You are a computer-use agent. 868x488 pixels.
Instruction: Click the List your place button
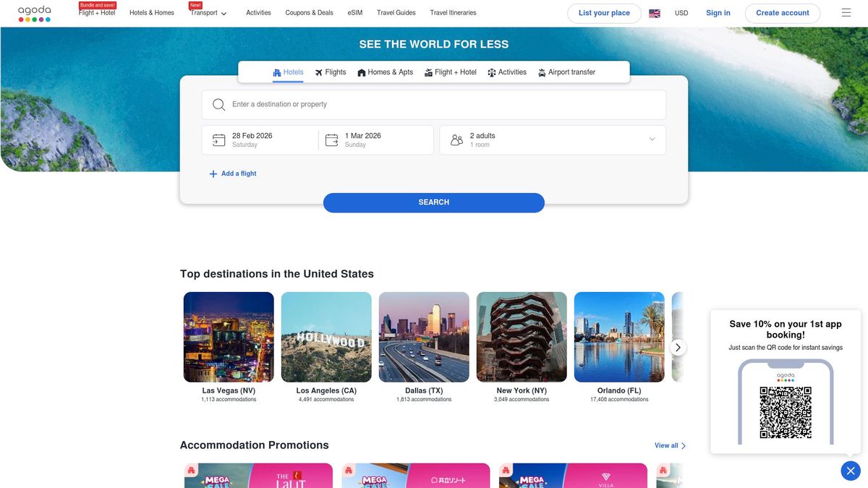604,12
